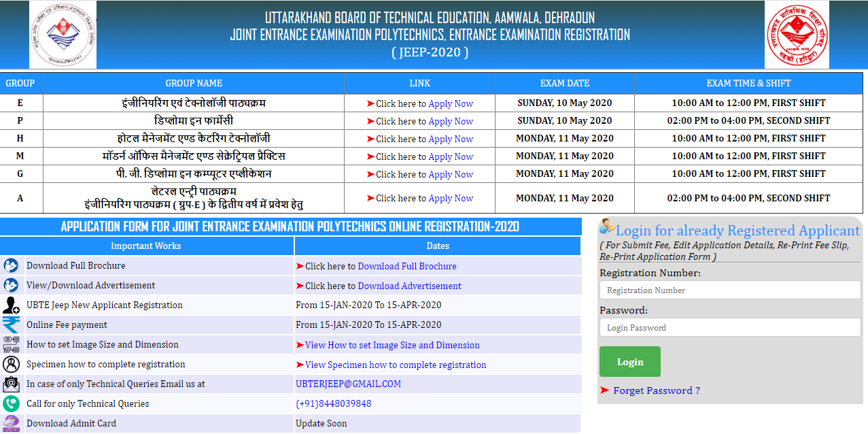The height and width of the screenshot is (434, 868).
Task: Click the UBTERJEEP@GMAIL.COM email link
Action: coord(348,384)
